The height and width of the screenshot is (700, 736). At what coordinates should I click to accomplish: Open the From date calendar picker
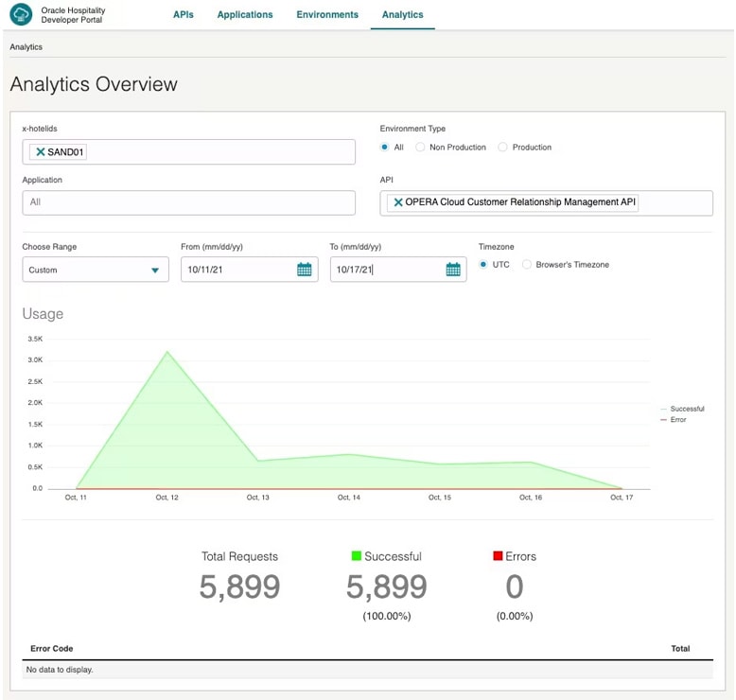pyautogui.click(x=304, y=270)
